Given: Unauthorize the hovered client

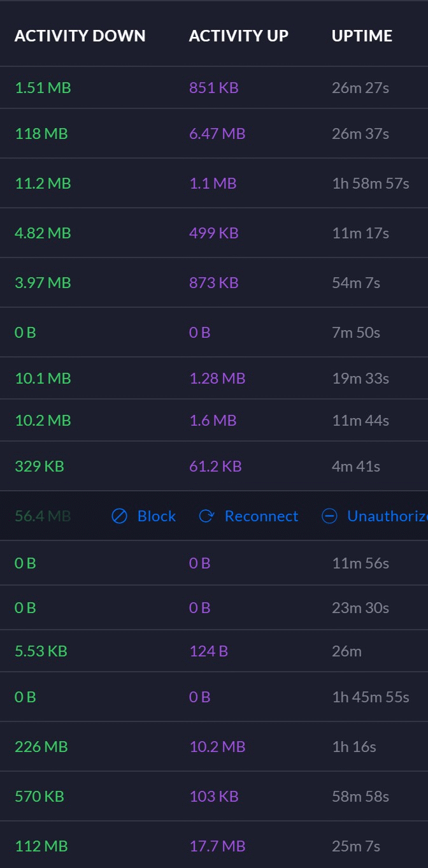Looking at the screenshot, I should (x=374, y=516).
